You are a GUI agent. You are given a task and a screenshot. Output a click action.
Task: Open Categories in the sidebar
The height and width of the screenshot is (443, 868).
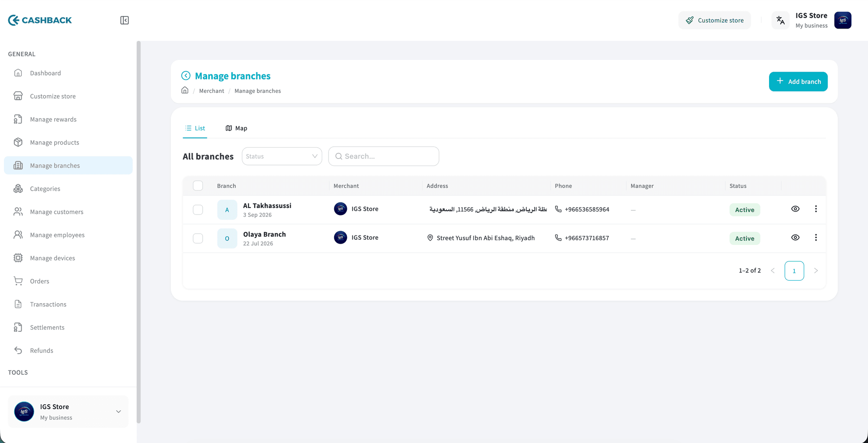tap(68, 188)
